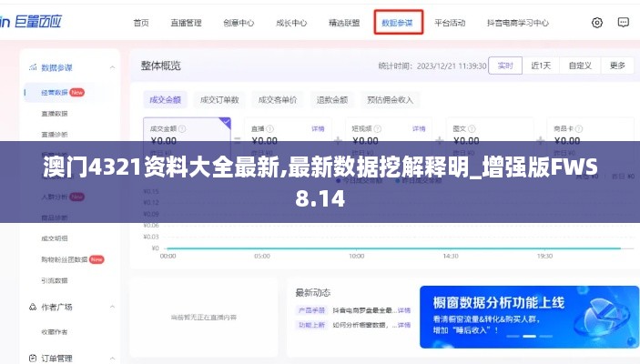Open 平台活动 in top navigation
The width and height of the screenshot is (640, 364).
click(x=450, y=23)
